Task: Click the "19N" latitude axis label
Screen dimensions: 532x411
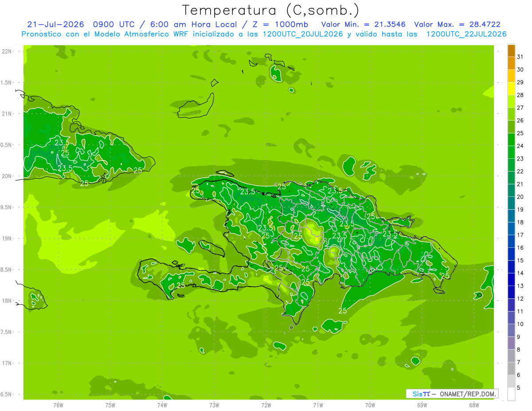Action: (x=6, y=238)
